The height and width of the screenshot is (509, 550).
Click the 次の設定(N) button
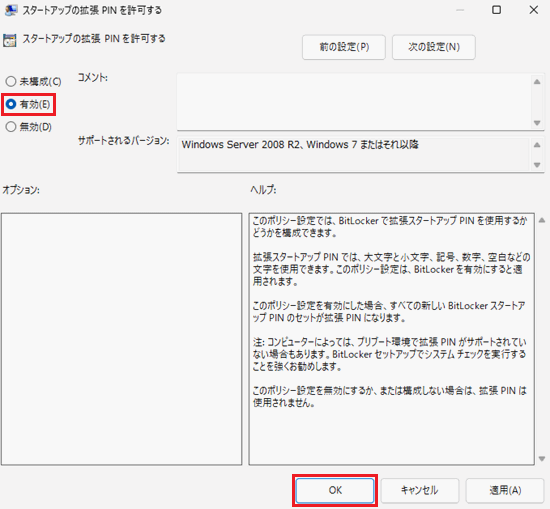[434, 47]
